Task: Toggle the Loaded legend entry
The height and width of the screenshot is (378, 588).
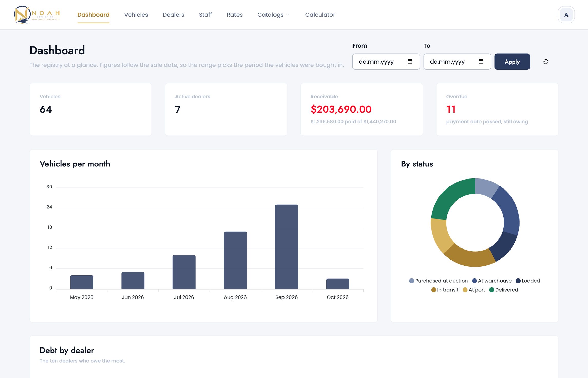Action: point(528,281)
